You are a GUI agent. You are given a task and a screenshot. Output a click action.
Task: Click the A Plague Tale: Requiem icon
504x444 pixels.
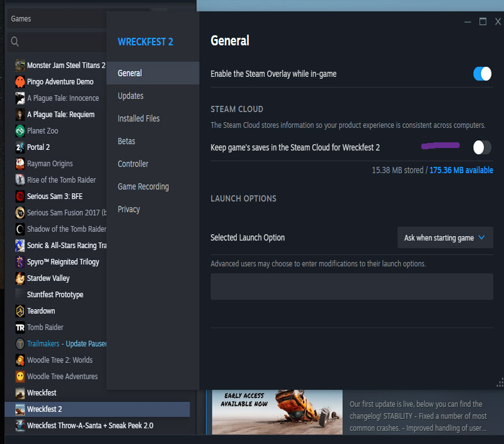(x=20, y=115)
